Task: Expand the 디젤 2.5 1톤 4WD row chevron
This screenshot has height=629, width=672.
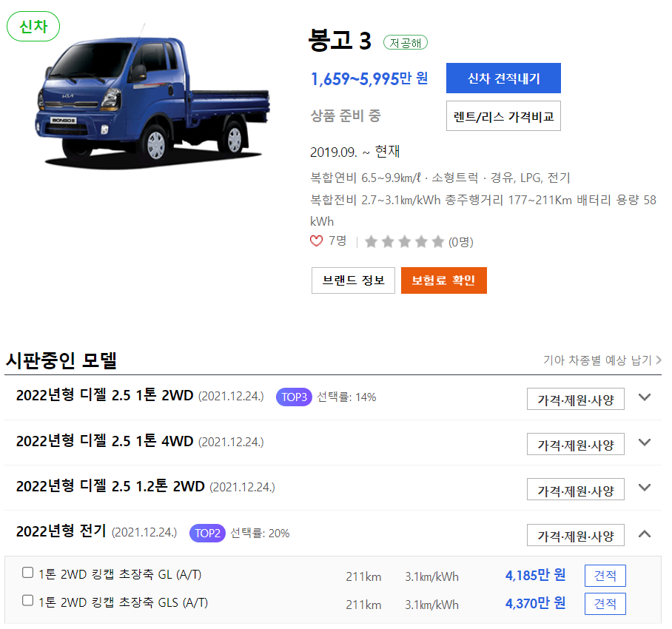Action: [x=645, y=443]
